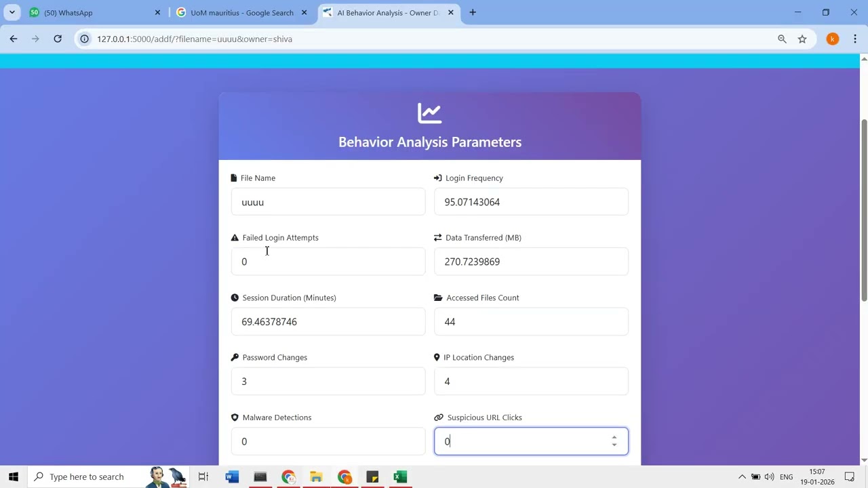Open File Explorer from the taskbar
The image size is (868, 488).
coord(316,476)
